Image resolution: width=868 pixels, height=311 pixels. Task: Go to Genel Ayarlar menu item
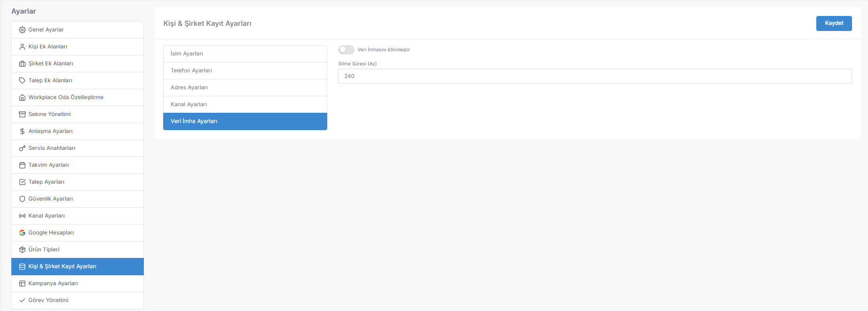pyautogui.click(x=78, y=30)
